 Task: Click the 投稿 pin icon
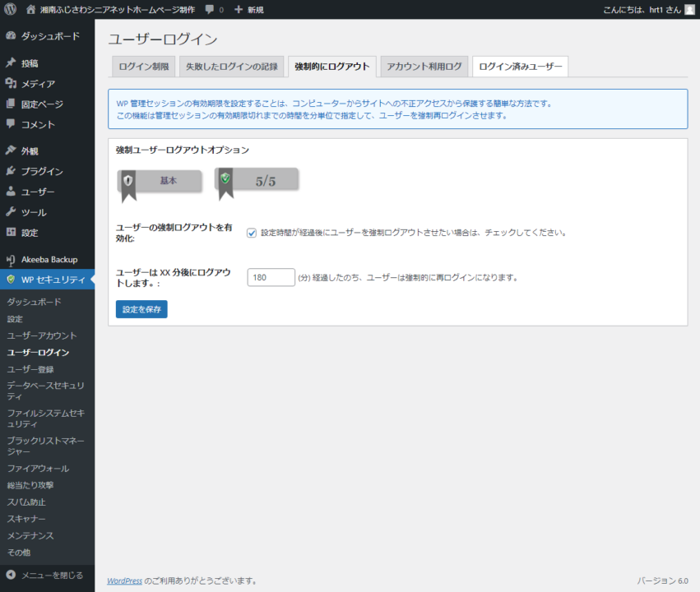pos(11,63)
